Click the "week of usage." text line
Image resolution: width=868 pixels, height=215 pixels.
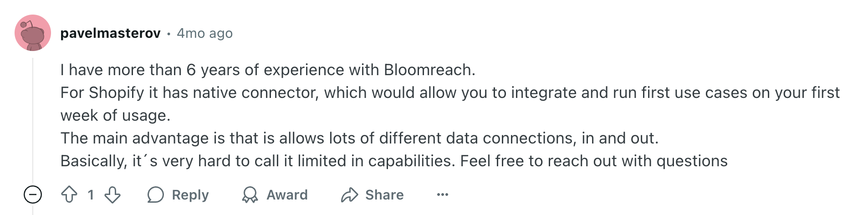(x=115, y=115)
